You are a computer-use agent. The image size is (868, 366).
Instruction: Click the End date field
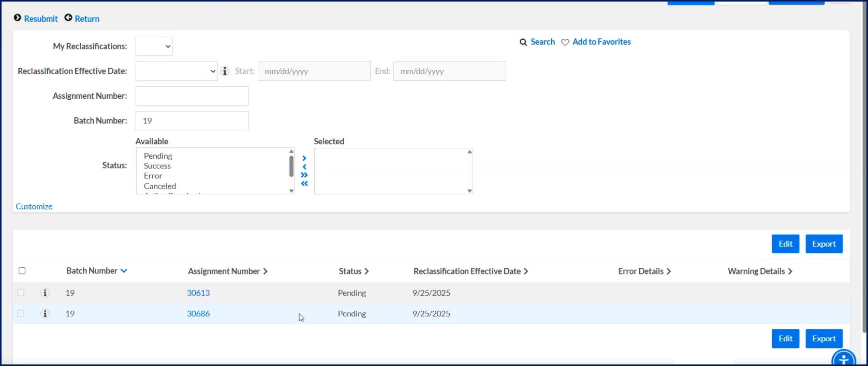(450, 71)
